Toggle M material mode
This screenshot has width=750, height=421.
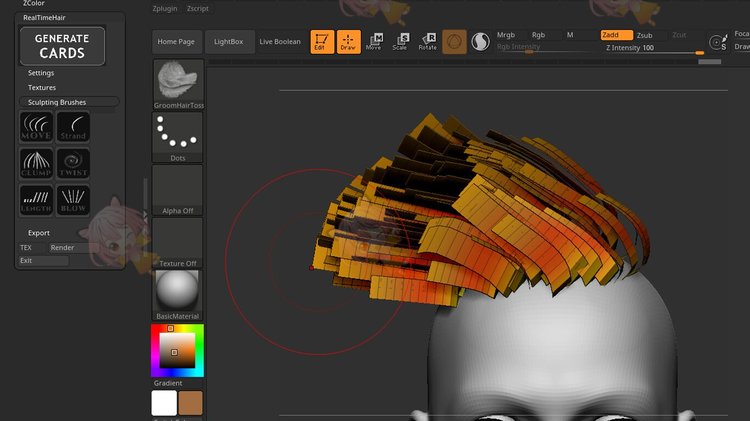click(570, 35)
